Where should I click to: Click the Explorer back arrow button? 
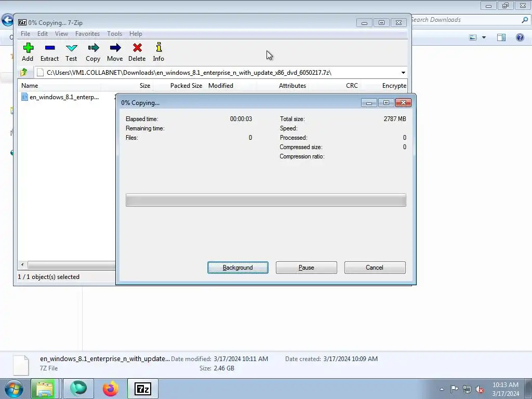click(7, 20)
